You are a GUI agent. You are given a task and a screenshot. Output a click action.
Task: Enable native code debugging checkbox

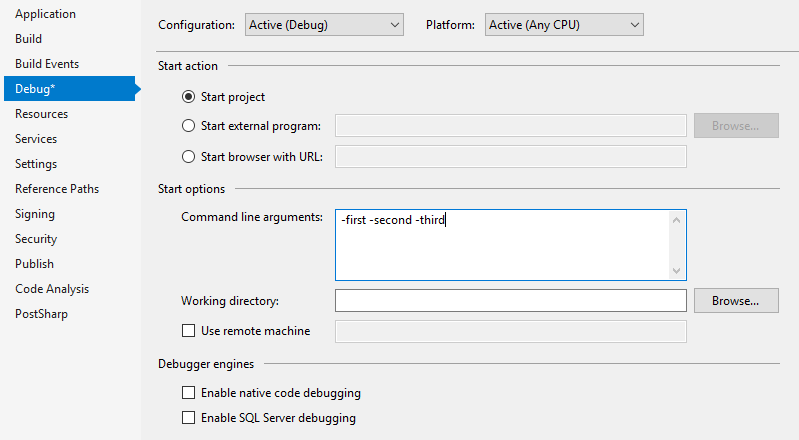189,393
